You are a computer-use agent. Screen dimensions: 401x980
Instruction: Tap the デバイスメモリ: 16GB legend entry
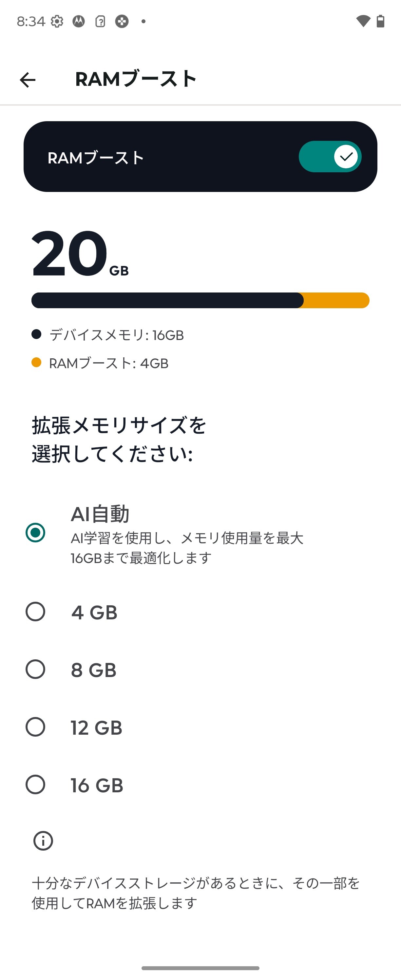click(116, 335)
